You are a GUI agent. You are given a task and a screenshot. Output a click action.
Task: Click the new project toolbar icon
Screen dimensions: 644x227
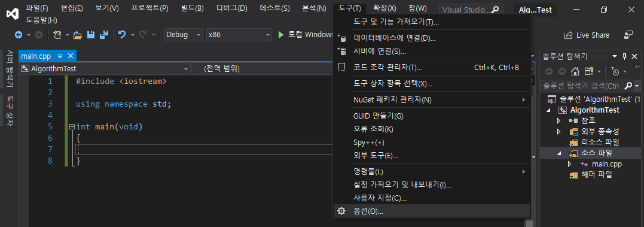click(x=57, y=35)
